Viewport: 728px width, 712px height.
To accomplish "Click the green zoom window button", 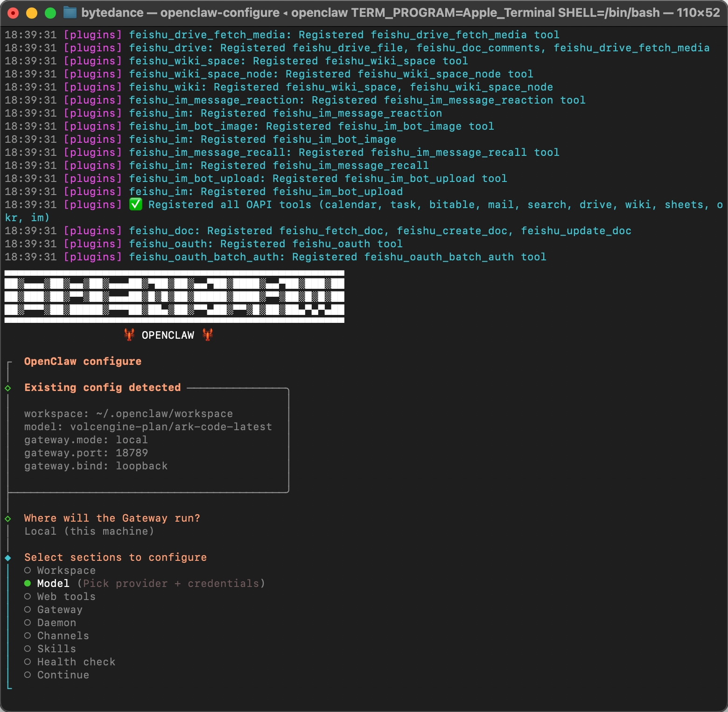I will pos(50,13).
